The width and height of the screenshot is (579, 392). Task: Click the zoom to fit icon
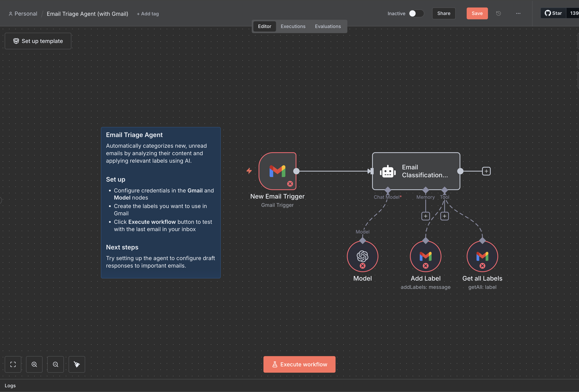(x=13, y=364)
